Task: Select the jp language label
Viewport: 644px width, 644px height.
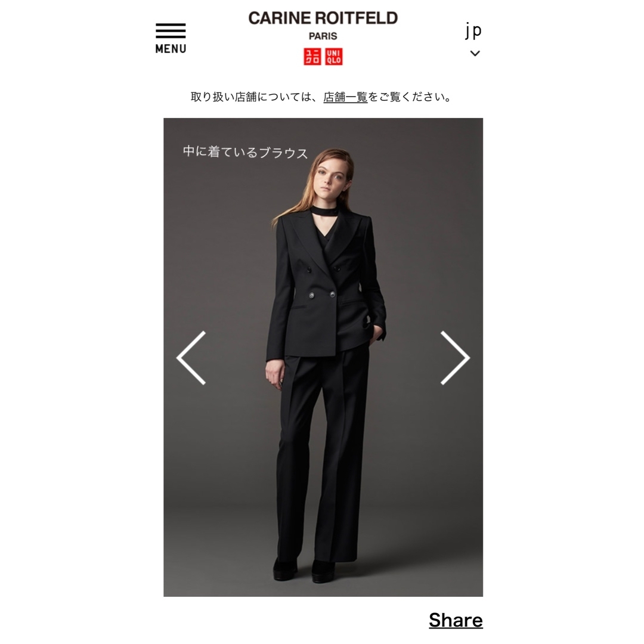Action: click(x=473, y=30)
